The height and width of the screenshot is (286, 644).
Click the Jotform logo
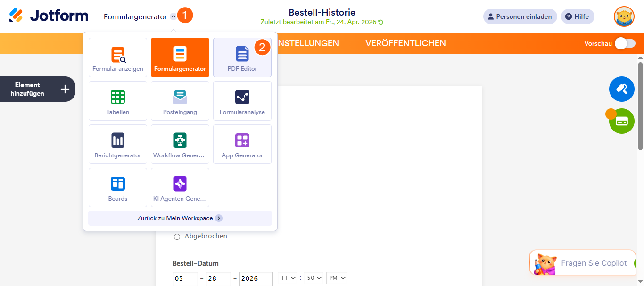(49, 16)
